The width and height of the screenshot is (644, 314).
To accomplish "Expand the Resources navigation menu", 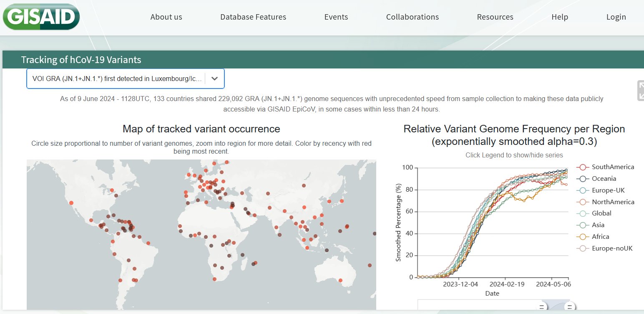I will click(x=495, y=17).
